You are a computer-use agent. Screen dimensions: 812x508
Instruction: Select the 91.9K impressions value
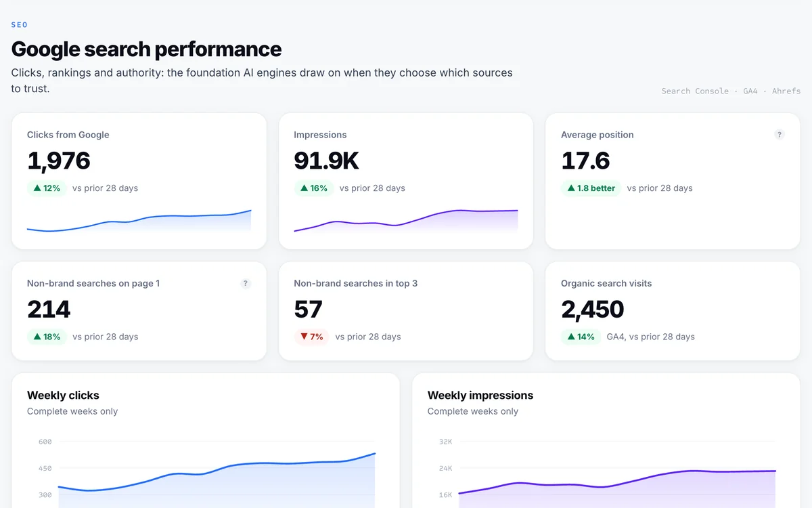[x=326, y=161]
